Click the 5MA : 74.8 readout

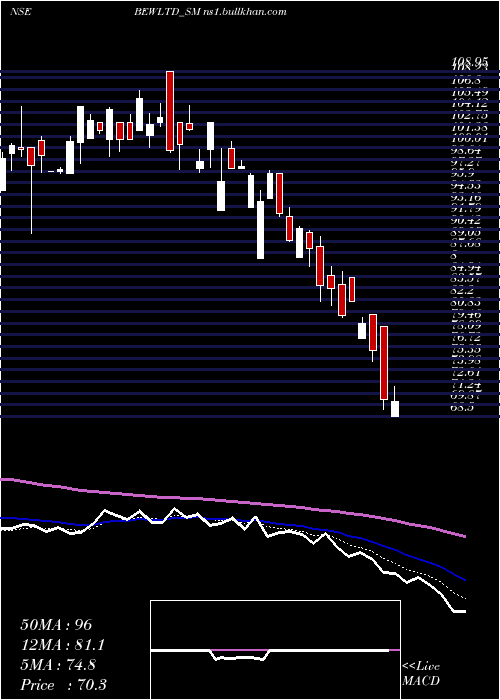[x=58, y=665]
